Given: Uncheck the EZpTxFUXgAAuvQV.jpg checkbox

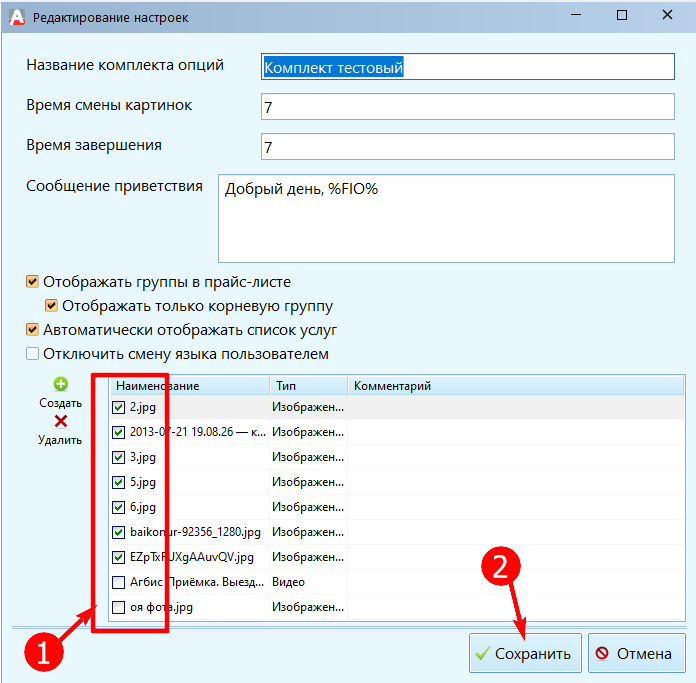Looking at the screenshot, I should coord(119,557).
